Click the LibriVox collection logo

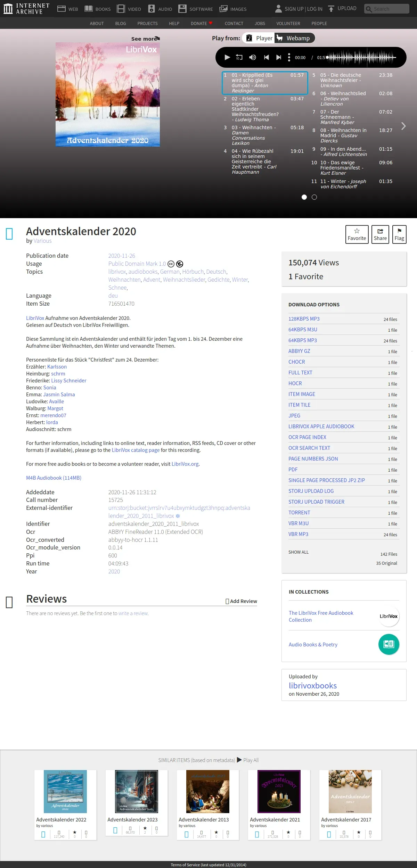pyautogui.click(x=389, y=616)
